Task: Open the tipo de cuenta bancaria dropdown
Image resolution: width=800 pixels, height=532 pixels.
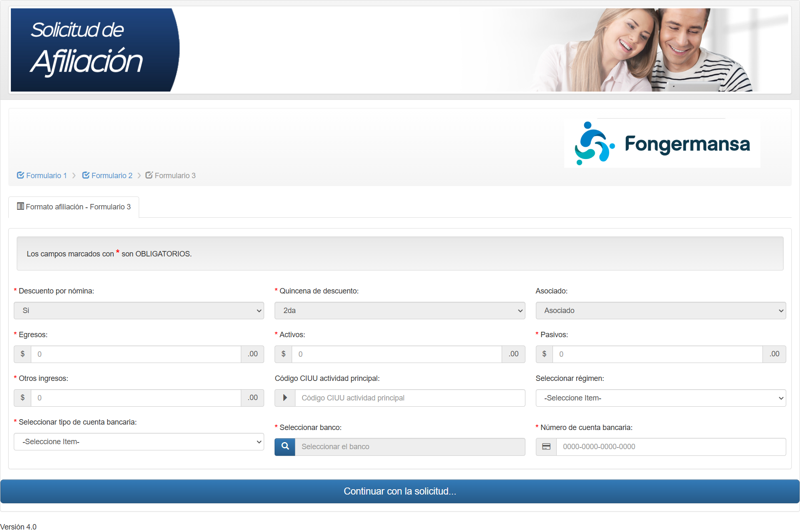Action: (x=139, y=442)
